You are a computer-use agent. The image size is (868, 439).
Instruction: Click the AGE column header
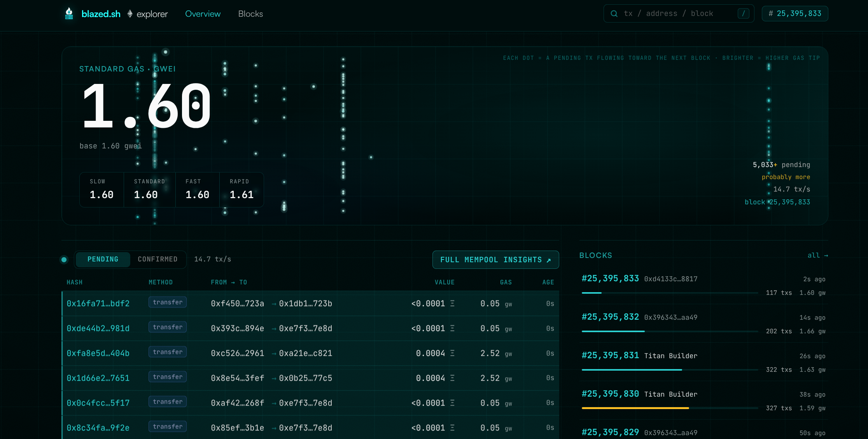pyautogui.click(x=548, y=282)
